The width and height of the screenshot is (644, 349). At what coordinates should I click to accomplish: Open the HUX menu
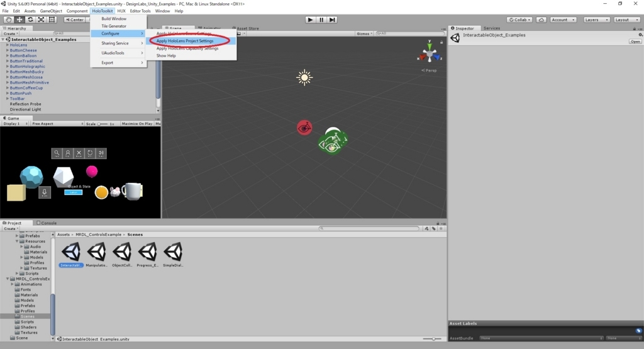point(121,11)
